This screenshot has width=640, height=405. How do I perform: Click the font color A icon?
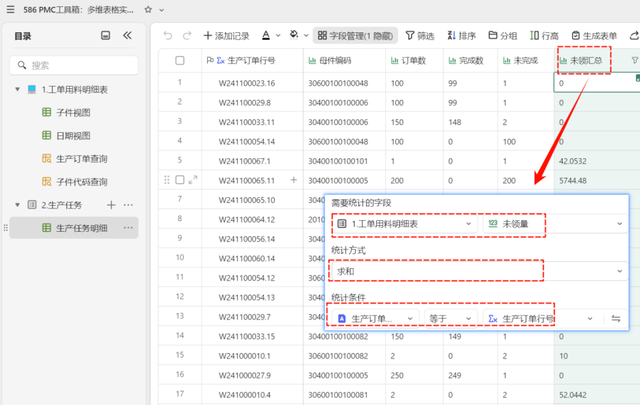[x=266, y=36]
